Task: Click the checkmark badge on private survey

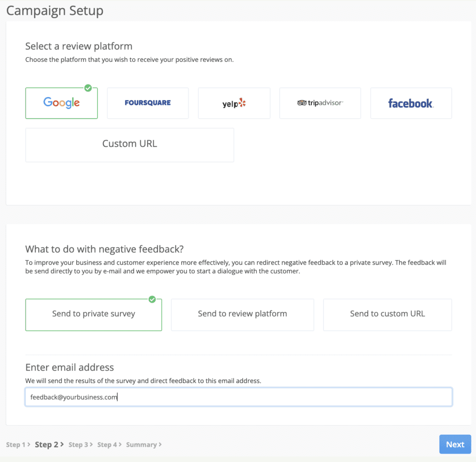Action: coord(153,299)
